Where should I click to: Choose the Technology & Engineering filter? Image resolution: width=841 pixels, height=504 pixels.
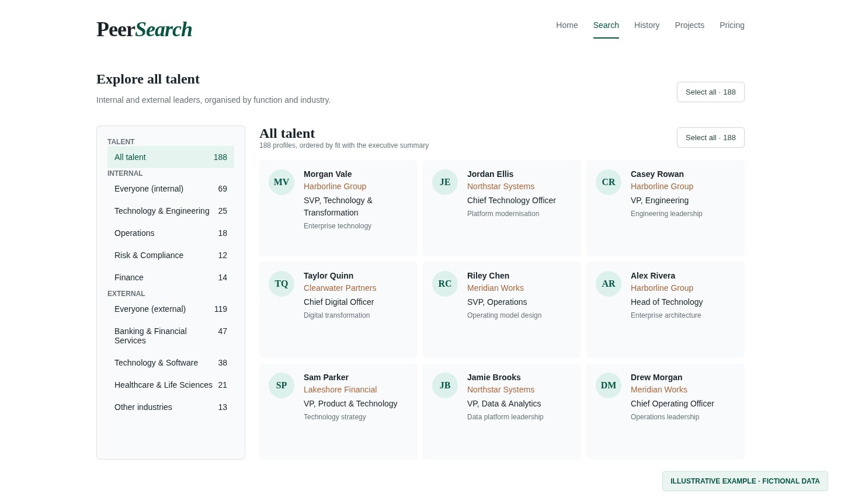171,211
